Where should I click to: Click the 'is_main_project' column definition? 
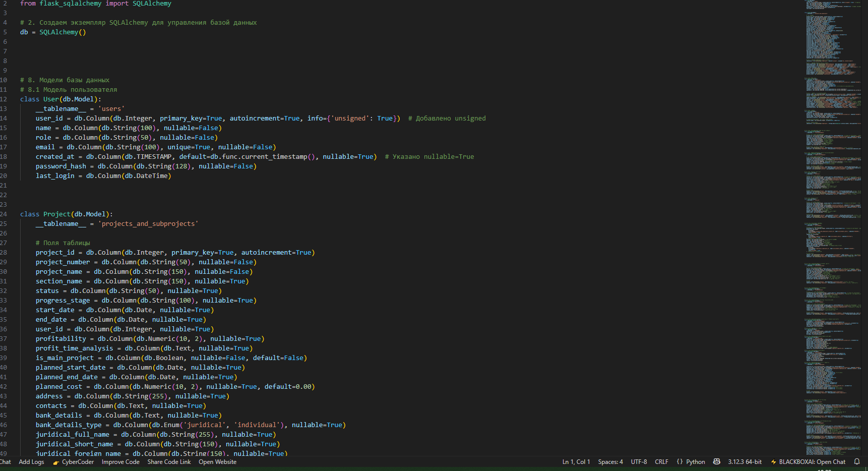pyautogui.click(x=171, y=358)
